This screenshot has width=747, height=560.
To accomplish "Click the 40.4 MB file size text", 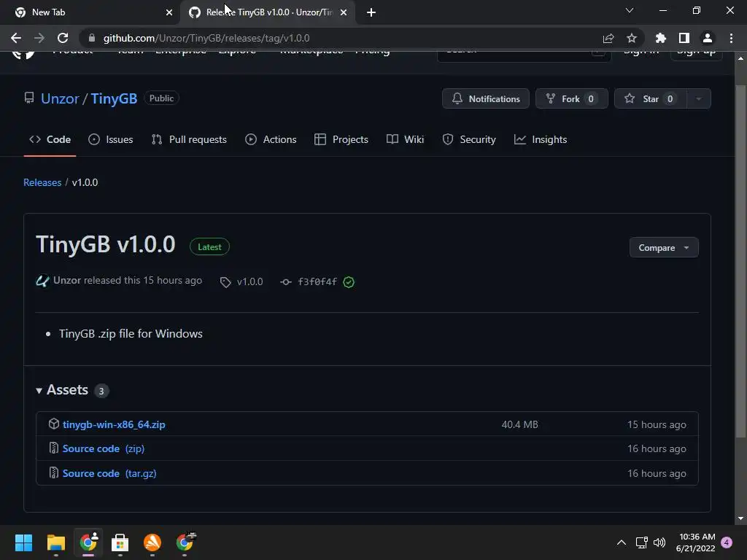I will pyautogui.click(x=519, y=424).
